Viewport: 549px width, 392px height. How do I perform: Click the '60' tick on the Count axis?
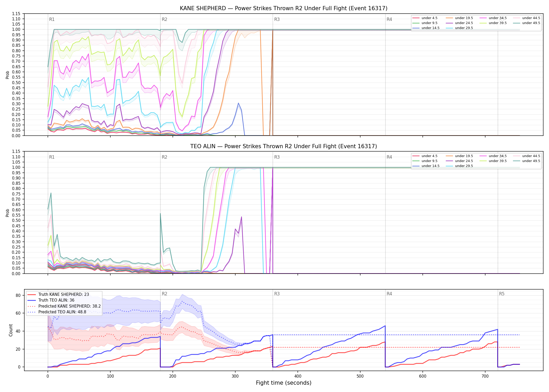18,313
